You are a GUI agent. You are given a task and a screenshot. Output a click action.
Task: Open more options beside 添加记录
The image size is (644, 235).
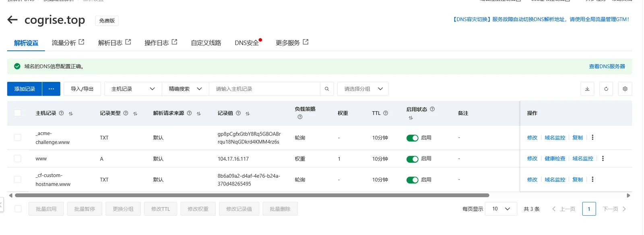coord(51,89)
